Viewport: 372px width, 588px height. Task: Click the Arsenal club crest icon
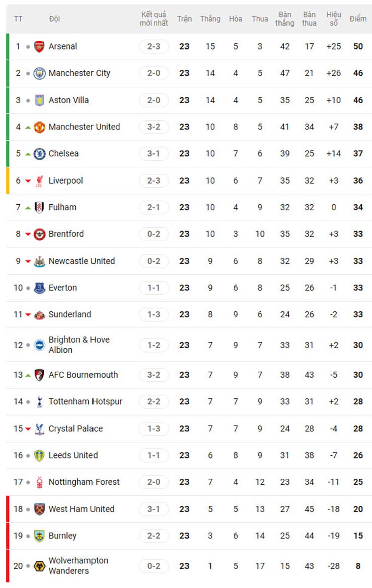click(x=39, y=47)
